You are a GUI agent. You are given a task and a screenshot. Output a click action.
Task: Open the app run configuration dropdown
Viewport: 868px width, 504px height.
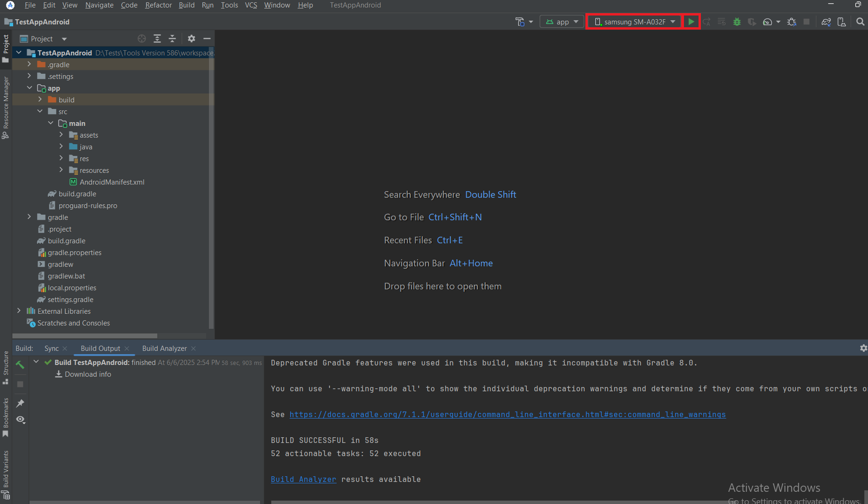(x=562, y=22)
